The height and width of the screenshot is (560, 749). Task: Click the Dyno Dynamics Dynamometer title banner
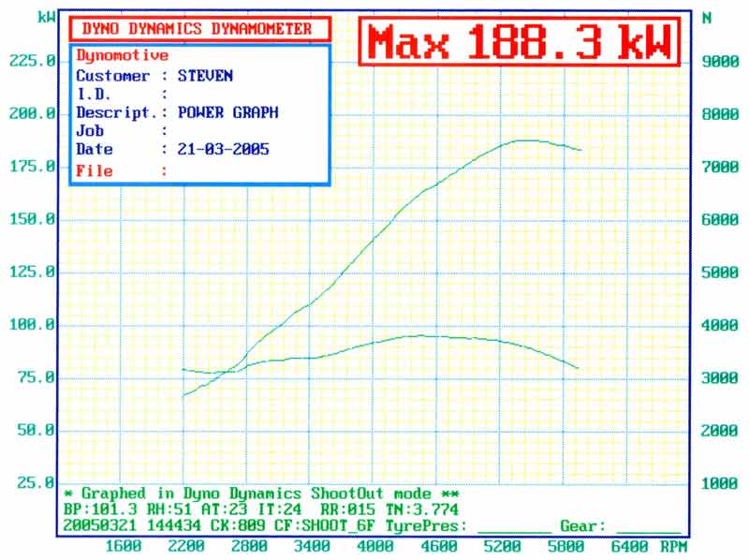197,29
